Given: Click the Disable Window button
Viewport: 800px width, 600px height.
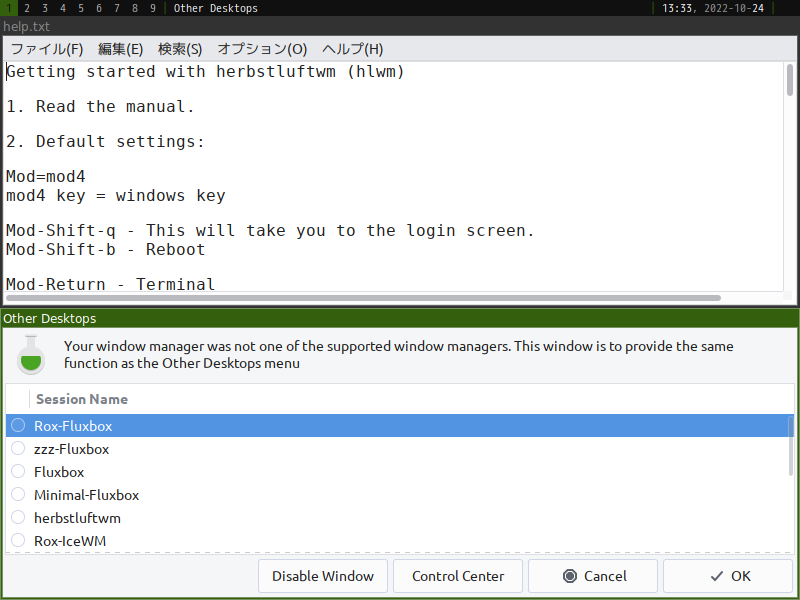Looking at the screenshot, I should pyautogui.click(x=323, y=576).
